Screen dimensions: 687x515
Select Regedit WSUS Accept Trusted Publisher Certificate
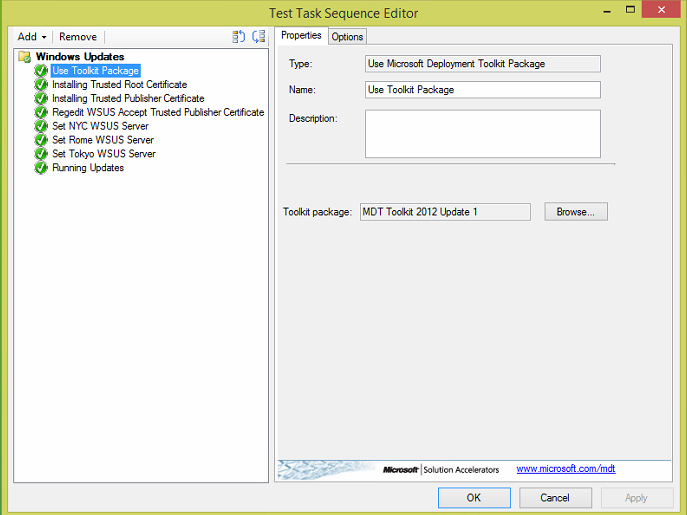click(x=158, y=112)
